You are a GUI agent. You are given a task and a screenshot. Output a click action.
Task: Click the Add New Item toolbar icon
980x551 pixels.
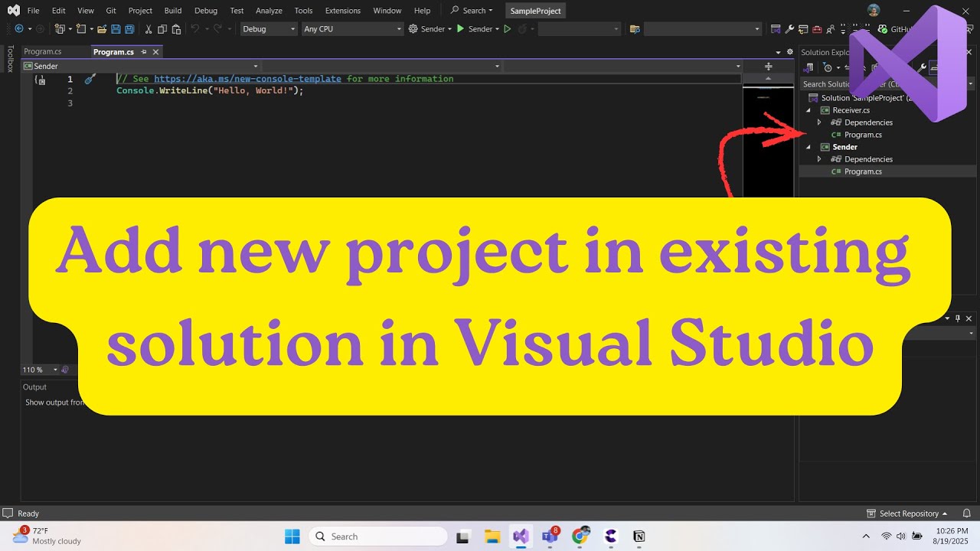coord(81,29)
